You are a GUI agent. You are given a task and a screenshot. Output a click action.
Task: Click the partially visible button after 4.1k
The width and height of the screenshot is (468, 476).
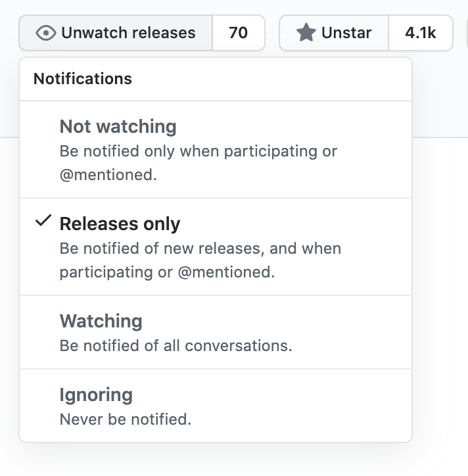pos(465,33)
